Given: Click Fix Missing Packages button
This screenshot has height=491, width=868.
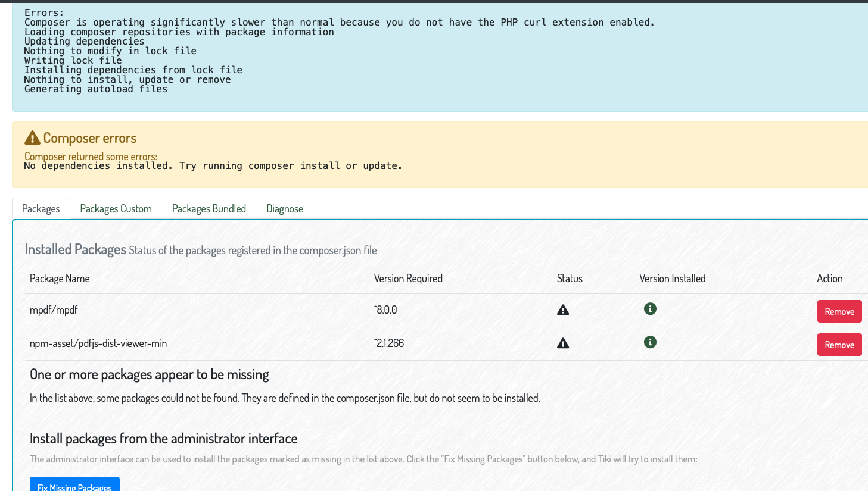Looking at the screenshot, I should pos(74,485).
